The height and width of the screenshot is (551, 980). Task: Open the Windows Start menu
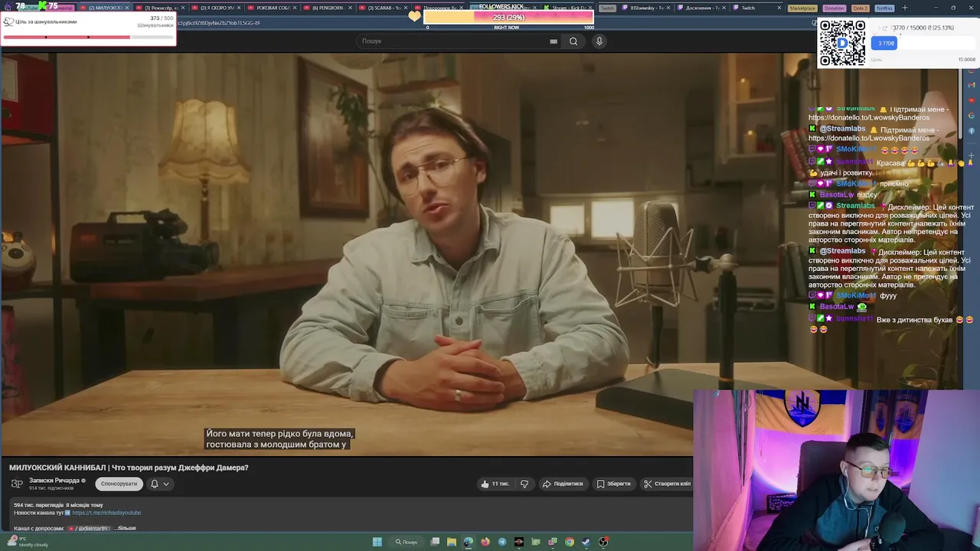pos(377,542)
